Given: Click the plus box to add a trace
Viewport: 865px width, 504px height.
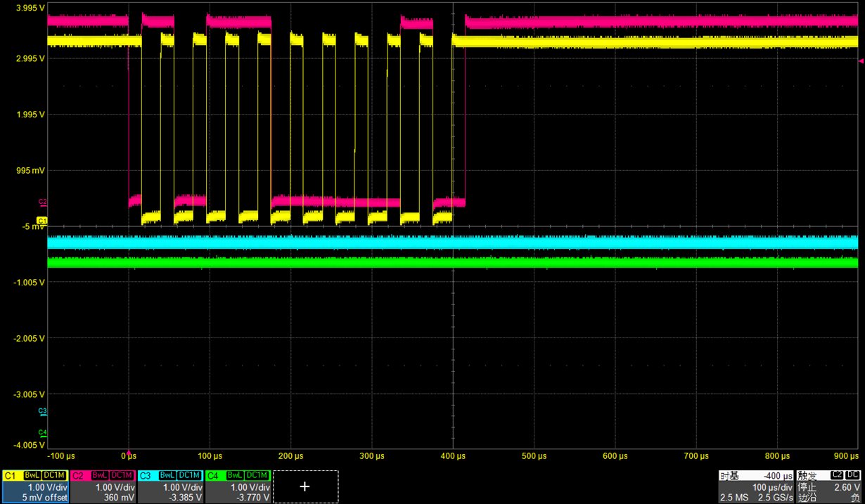Looking at the screenshot, I should pyautogui.click(x=305, y=486).
